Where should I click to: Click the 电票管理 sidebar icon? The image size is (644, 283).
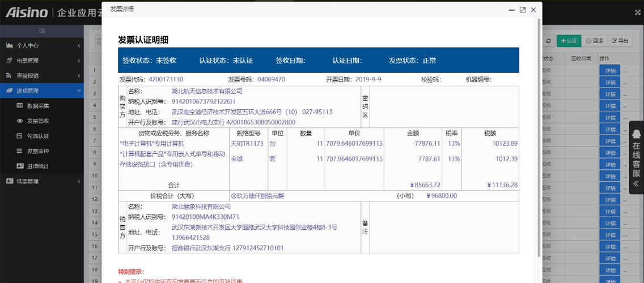click(x=10, y=61)
